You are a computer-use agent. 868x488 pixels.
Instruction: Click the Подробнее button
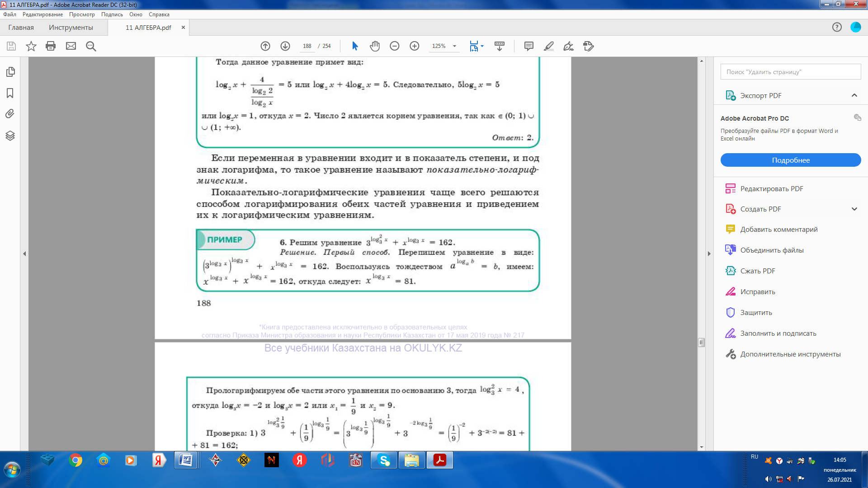pyautogui.click(x=790, y=160)
